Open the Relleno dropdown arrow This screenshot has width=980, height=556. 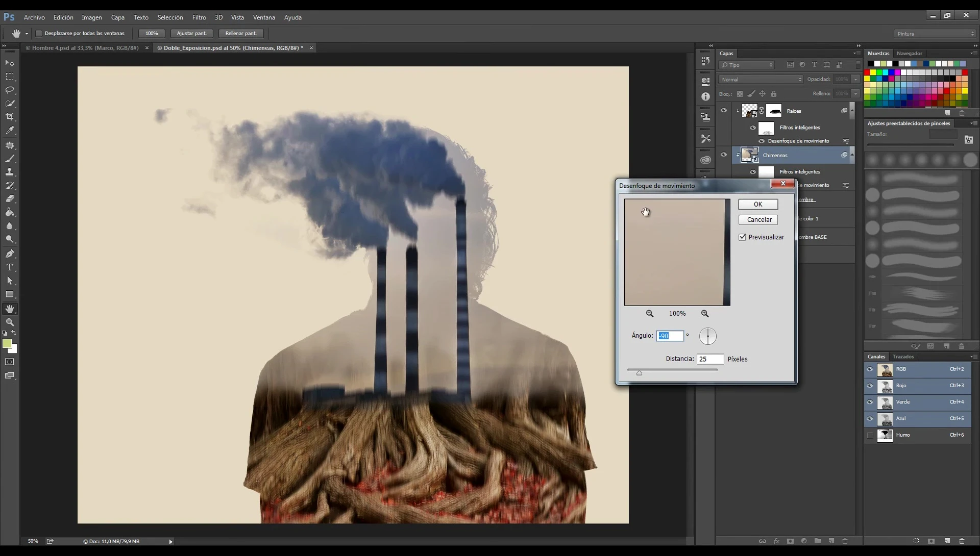point(855,93)
